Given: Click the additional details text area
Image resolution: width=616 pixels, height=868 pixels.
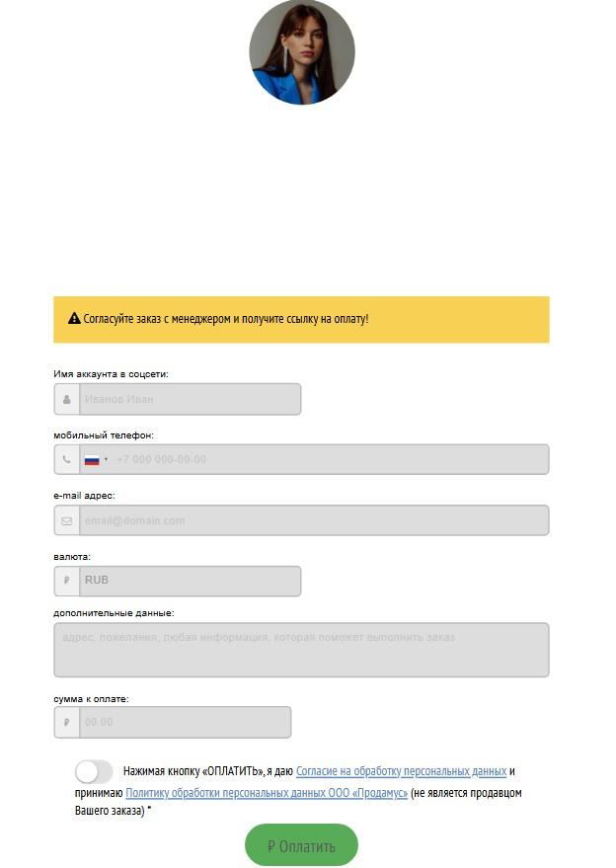Looking at the screenshot, I should (301, 651).
